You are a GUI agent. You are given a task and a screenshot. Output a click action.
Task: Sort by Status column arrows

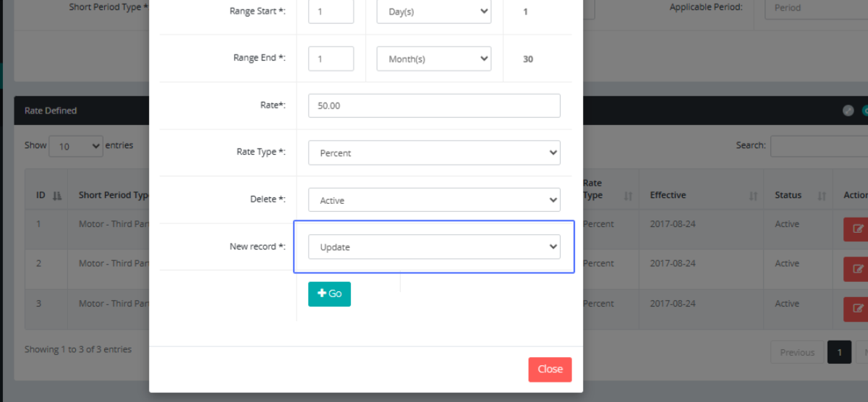click(x=821, y=196)
